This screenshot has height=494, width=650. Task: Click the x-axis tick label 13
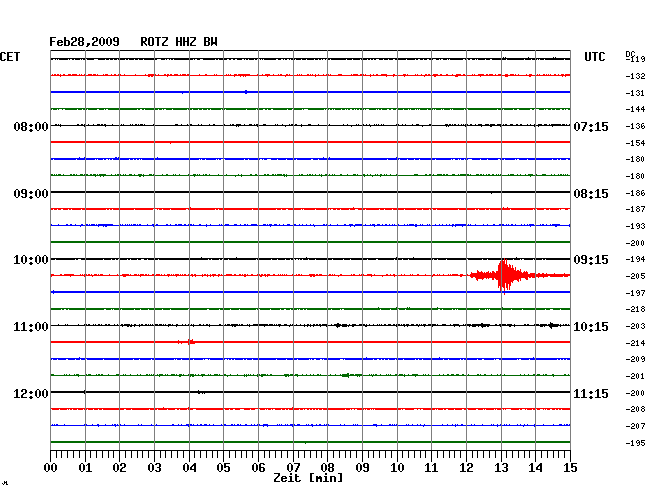(501, 468)
